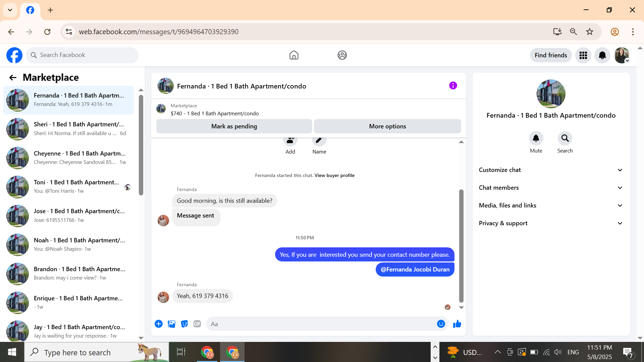The height and width of the screenshot is (362, 644).
Task: Send a thumbs-up like
Action: pos(457,324)
